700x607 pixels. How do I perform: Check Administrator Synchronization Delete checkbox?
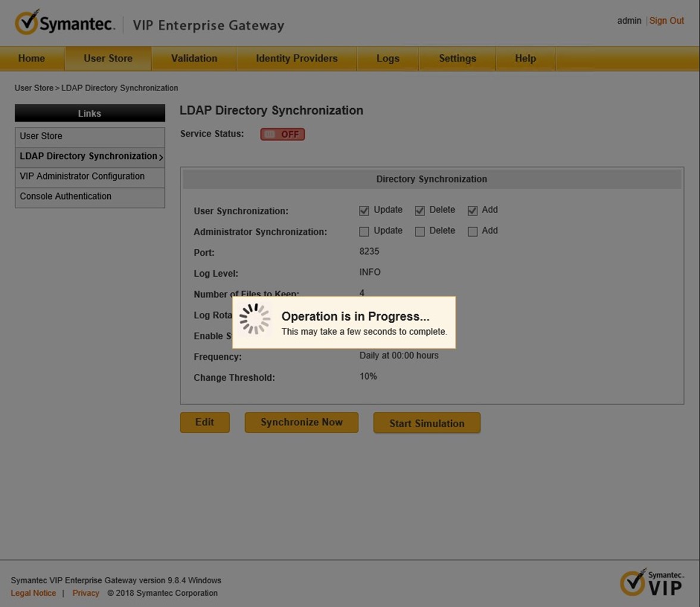(x=420, y=231)
